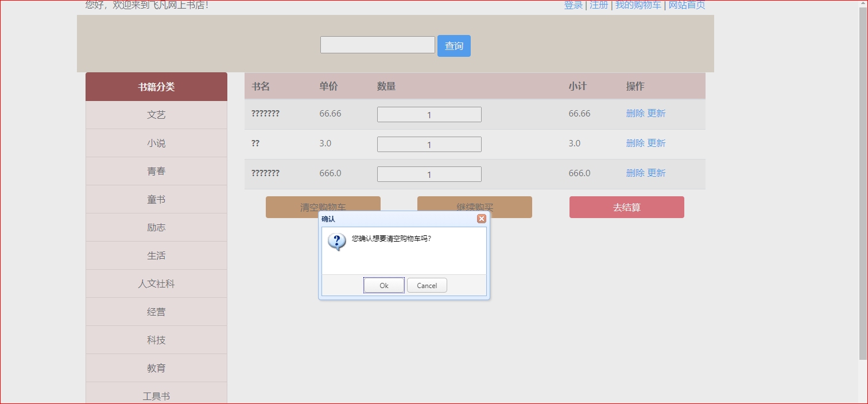Screen dimensions: 868x404
Task: Click the 66.66 subtotal value
Action: 580,114
